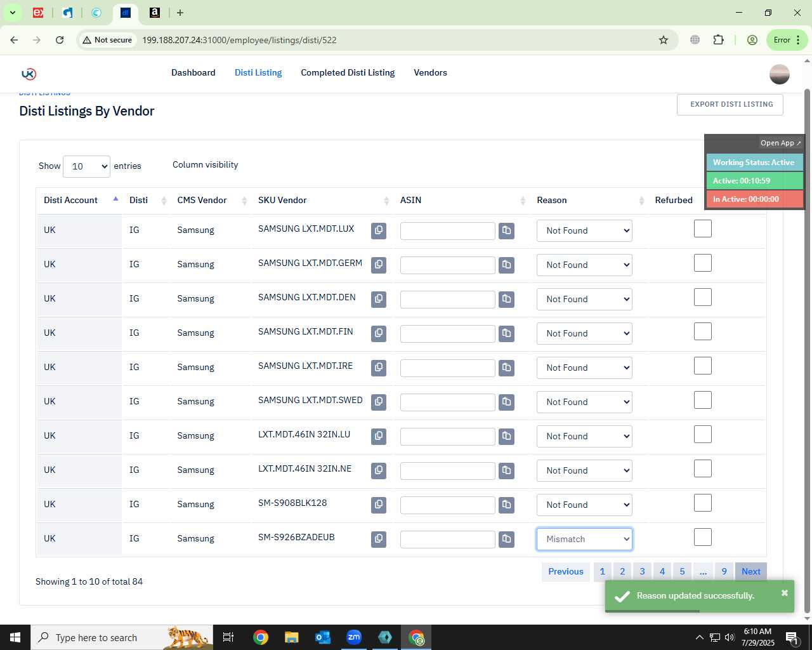Click EXPORT DISTI LISTING button
812x650 pixels.
(x=730, y=104)
